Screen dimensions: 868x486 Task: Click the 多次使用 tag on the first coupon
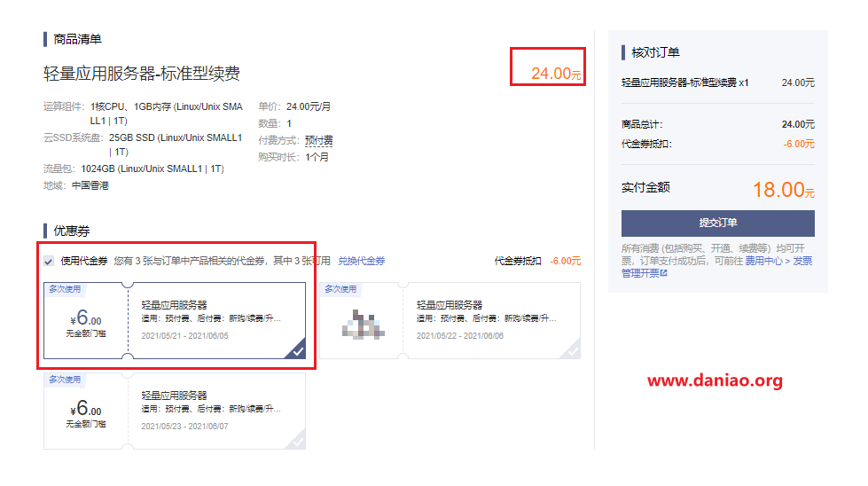[x=65, y=289]
